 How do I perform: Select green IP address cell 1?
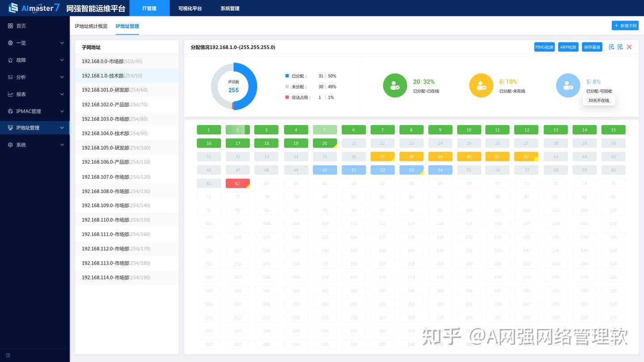pos(209,130)
